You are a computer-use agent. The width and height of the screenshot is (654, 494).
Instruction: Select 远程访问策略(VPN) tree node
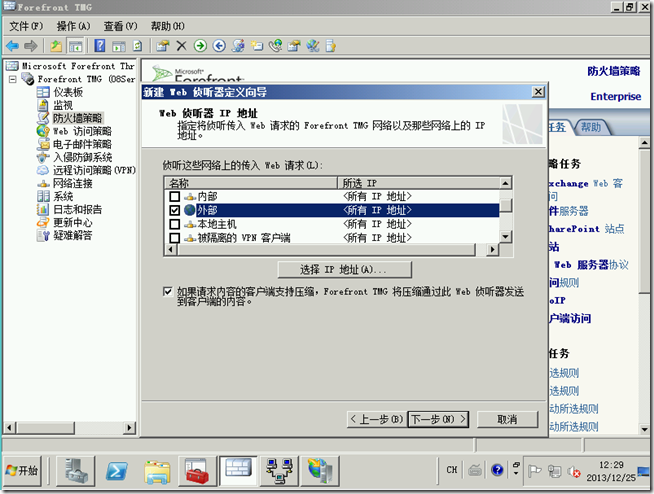tap(86, 170)
